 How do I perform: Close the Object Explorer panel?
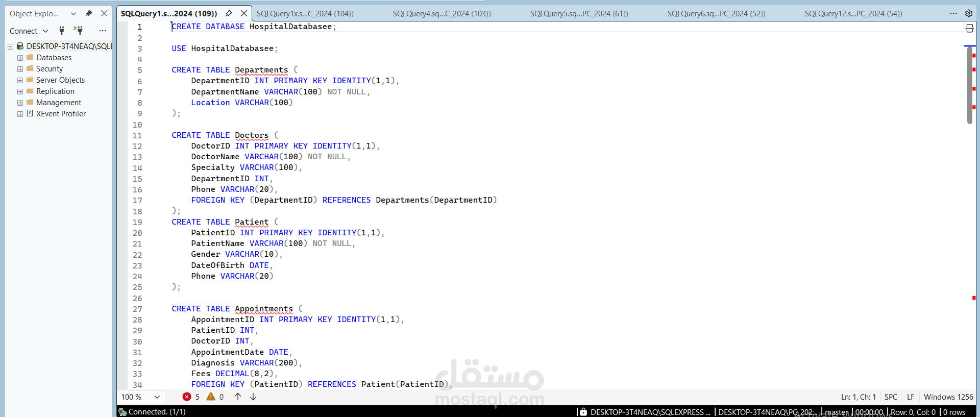click(104, 13)
